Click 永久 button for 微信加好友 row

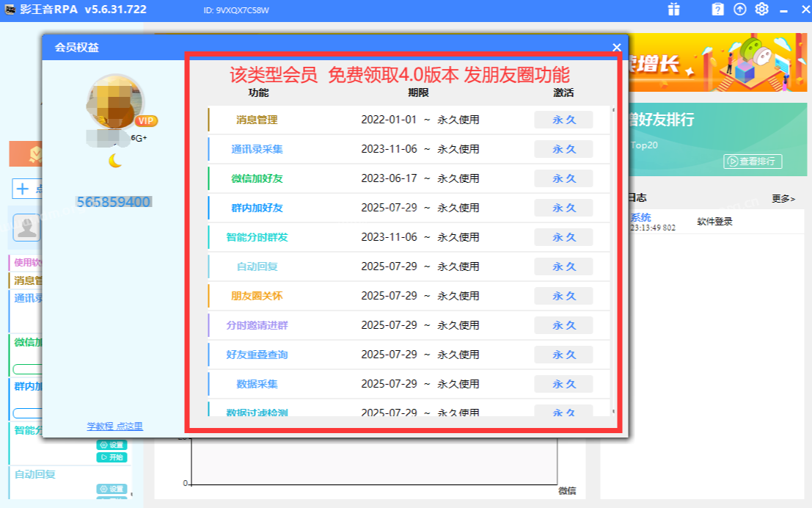[x=563, y=178]
